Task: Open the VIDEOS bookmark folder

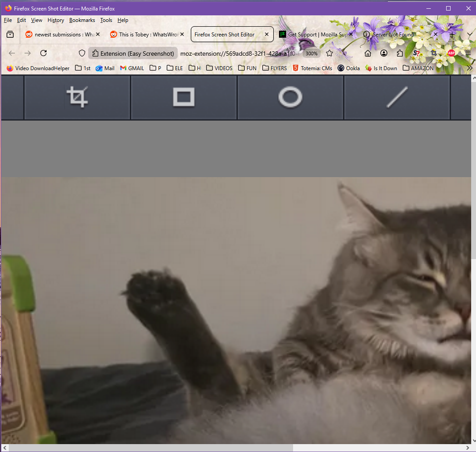Action: [x=219, y=68]
